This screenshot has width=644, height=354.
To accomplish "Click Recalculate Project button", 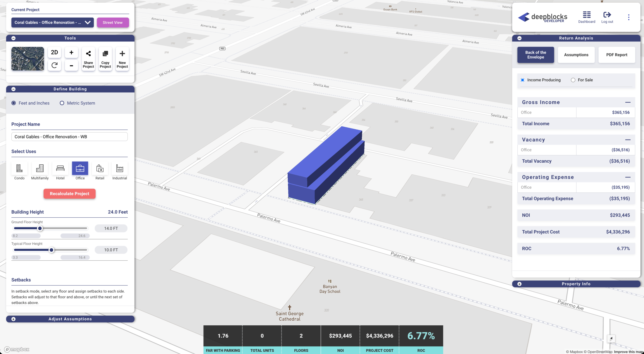I will pyautogui.click(x=70, y=194).
